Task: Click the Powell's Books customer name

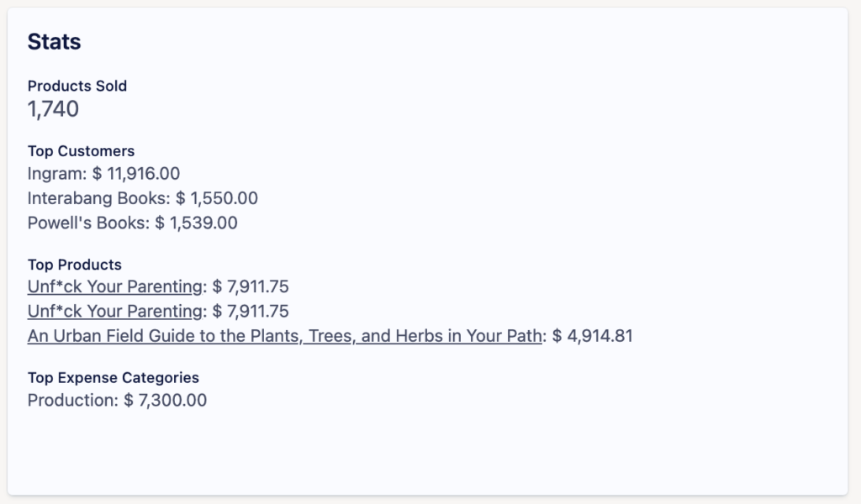Action: (87, 223)
